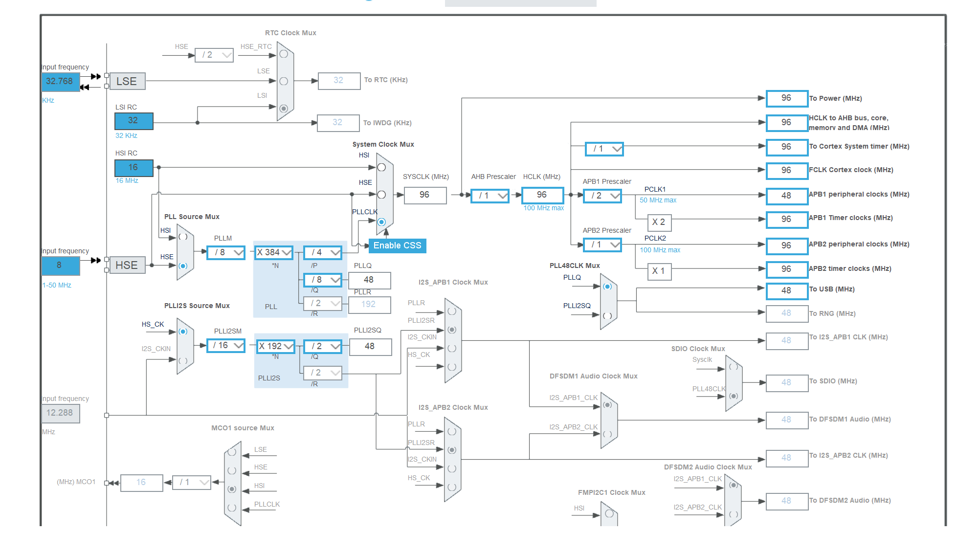Choose HSE in System Clock Mux
980x533 pixels.
click(x=382, y=195)
